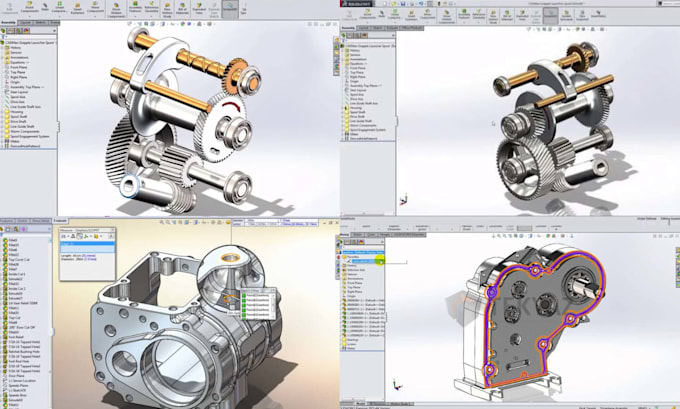Open Assembly tab in top-right window
The height and width of the screenshot is (409, 680).
pyautogui.click(x=348, y=28)
